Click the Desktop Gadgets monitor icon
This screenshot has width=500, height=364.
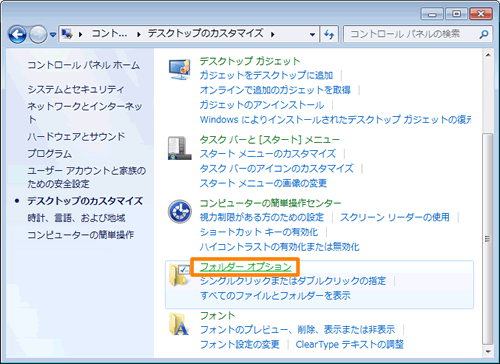[179, 69]
